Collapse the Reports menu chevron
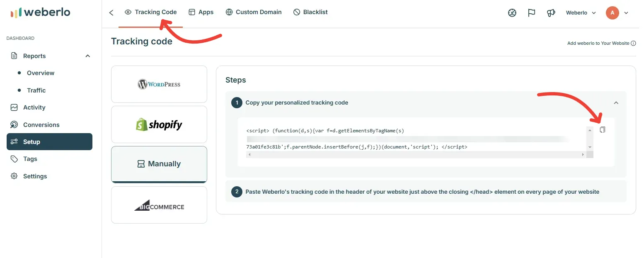The width and height of the screenshot is (644, 258). point(87,56)
